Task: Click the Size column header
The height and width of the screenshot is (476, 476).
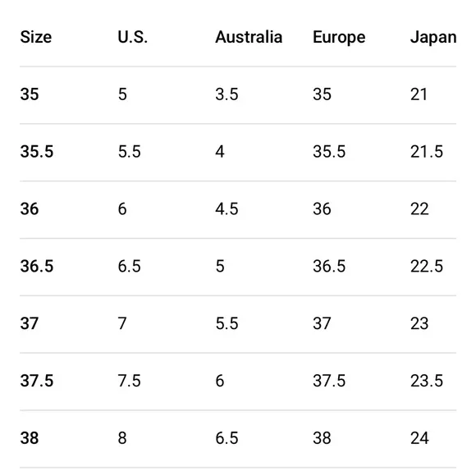Action: point(36,37)
